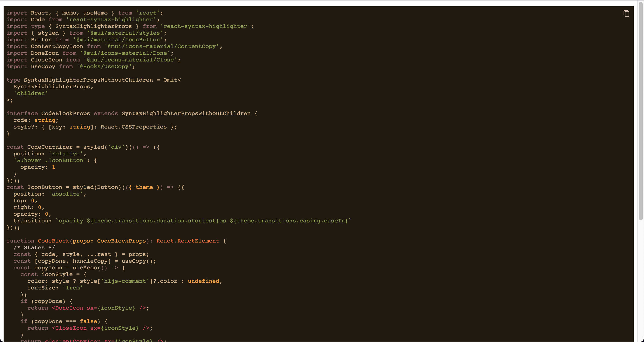This screenshot has width=644, height=342.
Task: Click "useCopy()" call in CodeBlock
Action: coord(137,261)
